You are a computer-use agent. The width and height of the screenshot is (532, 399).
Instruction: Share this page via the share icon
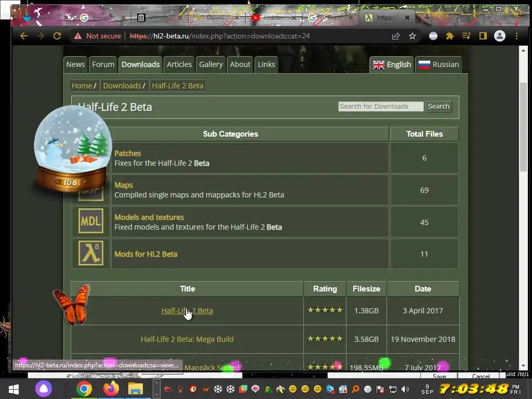point(396,36)
